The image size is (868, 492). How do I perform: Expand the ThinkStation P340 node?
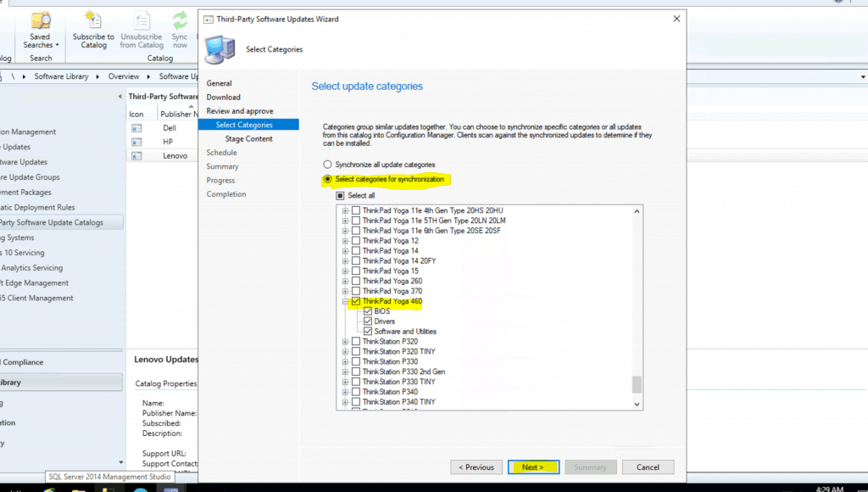click(346, 392)
